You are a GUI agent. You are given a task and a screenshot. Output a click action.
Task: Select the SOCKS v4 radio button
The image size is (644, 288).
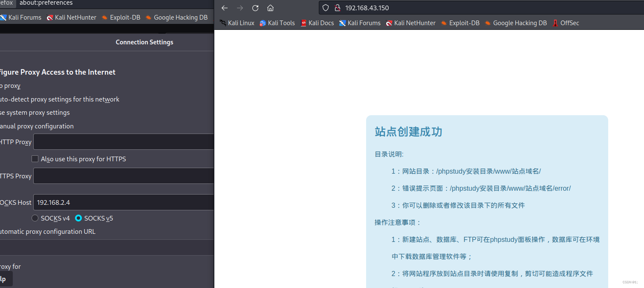coord(35,218)
